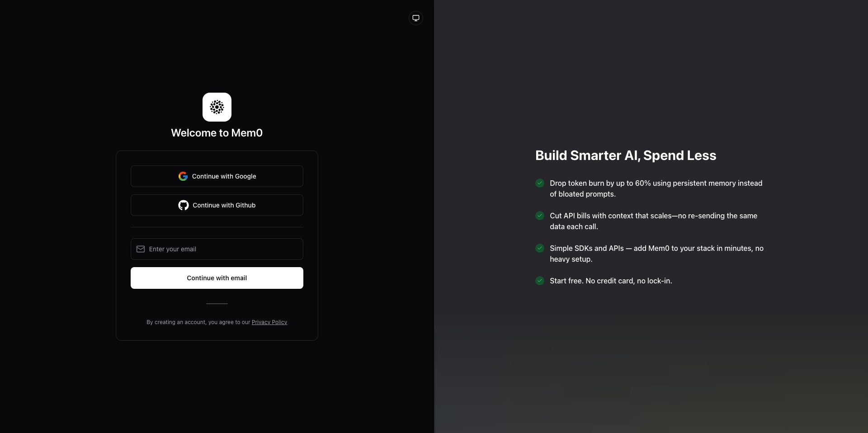Click the green checkmark beside Simple SDKs text
This screenshot has height=433, width=868.
(540, 248)
